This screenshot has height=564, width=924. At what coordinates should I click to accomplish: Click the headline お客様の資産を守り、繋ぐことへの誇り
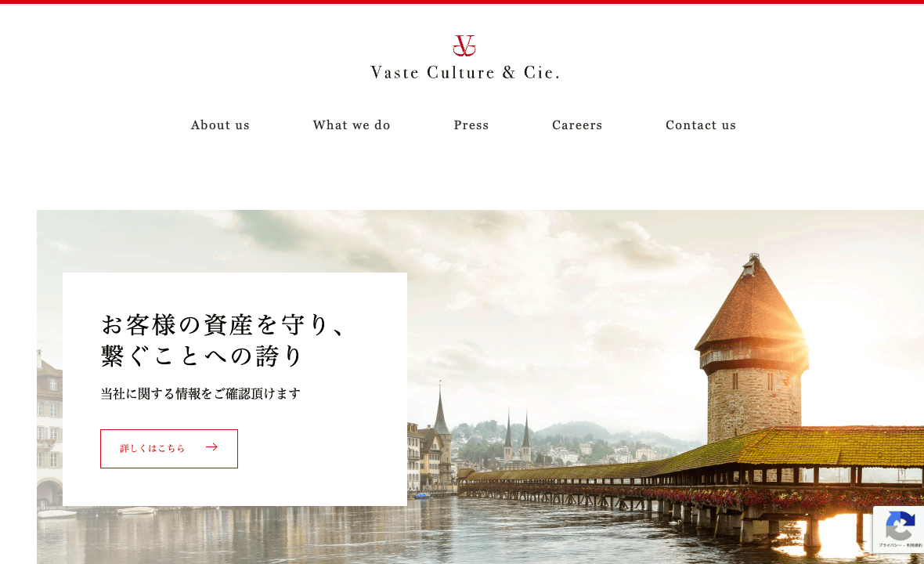click(223, 340)
